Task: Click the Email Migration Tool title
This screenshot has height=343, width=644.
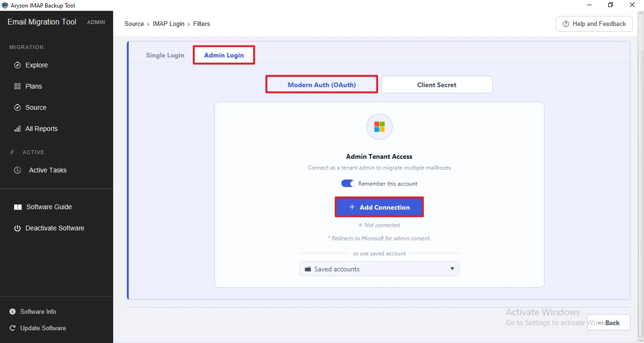Action: click(x=42, y=22)
